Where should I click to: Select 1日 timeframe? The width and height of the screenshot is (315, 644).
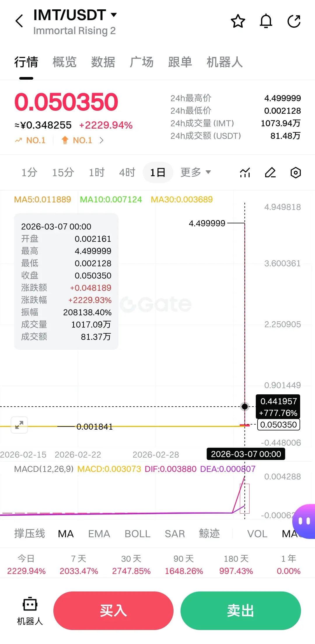tap(158, 172)
